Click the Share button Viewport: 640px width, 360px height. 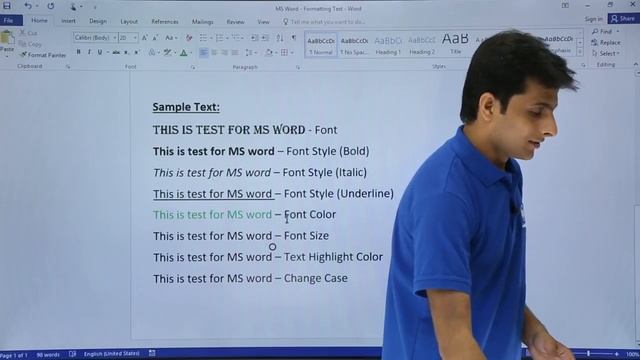(x=623, y=19)
